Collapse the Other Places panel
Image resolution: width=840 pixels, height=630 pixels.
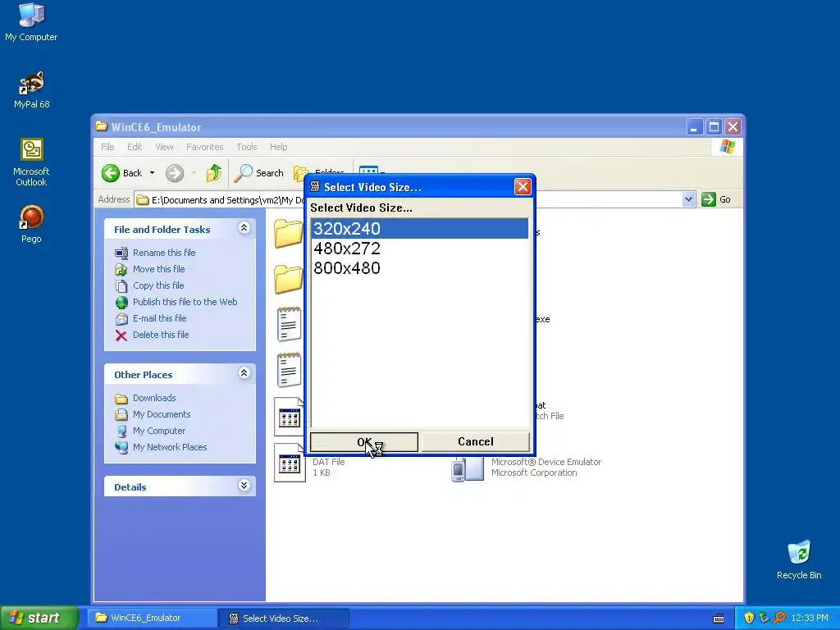tap(244, 373)
